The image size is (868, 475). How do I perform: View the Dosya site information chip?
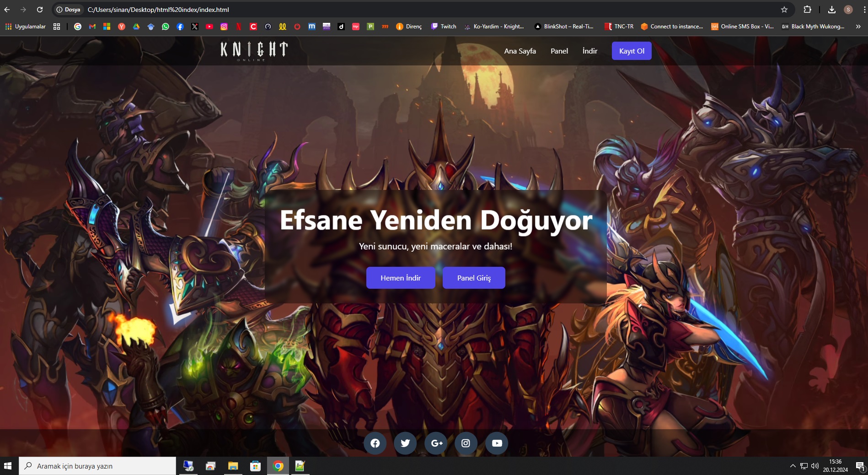point(69,10)
